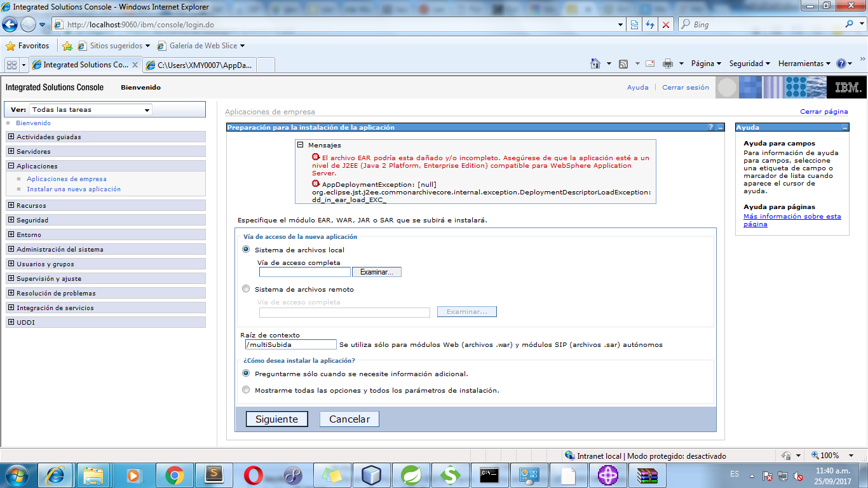Minimize the Ayuda panel

pos(845,127)
